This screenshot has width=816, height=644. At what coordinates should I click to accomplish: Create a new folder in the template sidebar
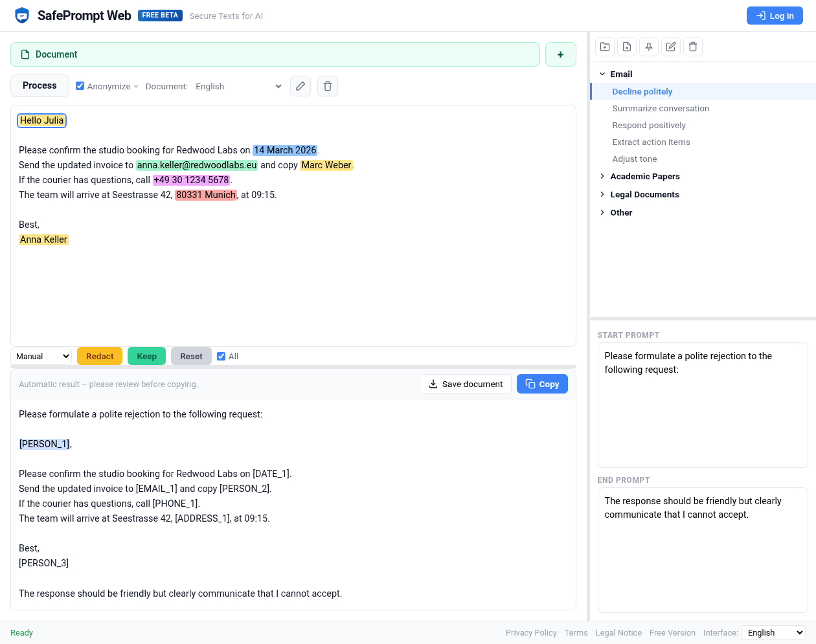pyautogui.click(x=604, y=46)
